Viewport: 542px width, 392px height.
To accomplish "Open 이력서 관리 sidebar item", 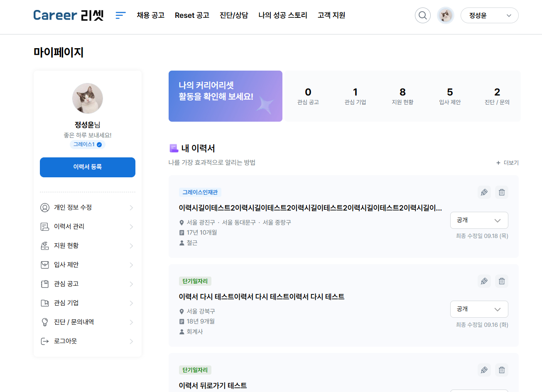I will (x=88, y=227).
